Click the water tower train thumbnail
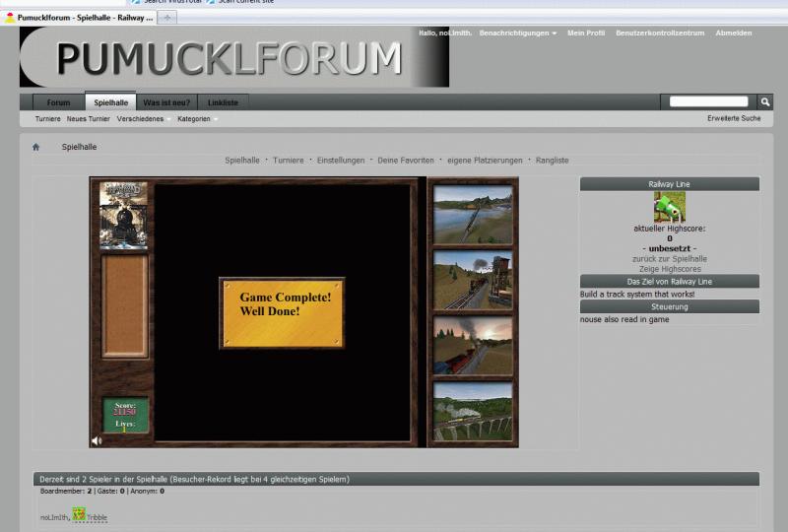Image resolution: width=788 pixels, height=532 pixels. (473, 280)
